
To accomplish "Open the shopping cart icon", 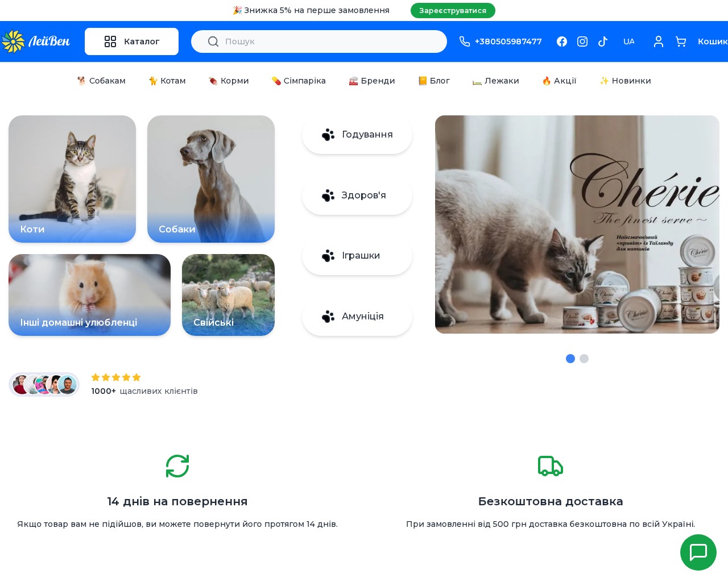I will tap(681, 41).
